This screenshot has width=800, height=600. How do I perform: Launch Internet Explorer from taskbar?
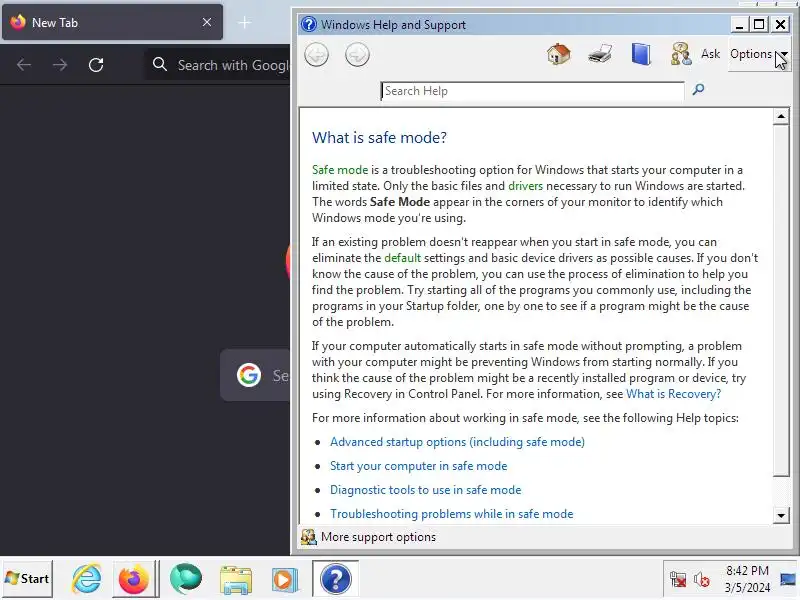(x=87, y=579)
